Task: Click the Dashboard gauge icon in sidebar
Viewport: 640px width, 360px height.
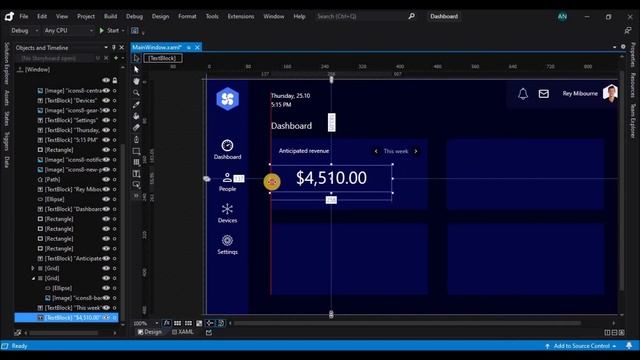Action: (227, 145)
